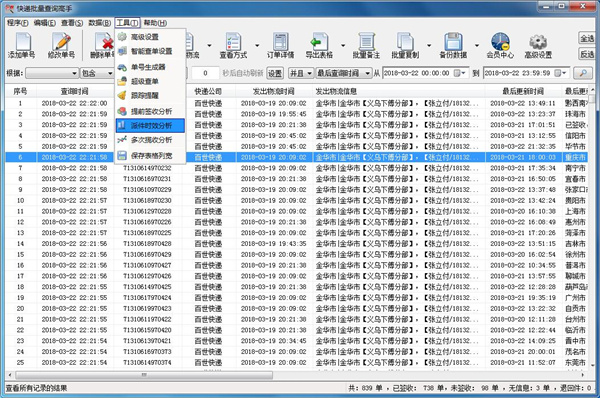This screenshot has width=600, height=398.
Task: Select the highlighted 派件时效分析 menu entry
Action: coord(151,126)
